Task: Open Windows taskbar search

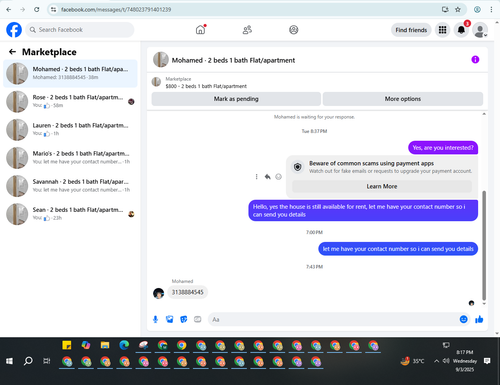Action: tap(28, 361)
